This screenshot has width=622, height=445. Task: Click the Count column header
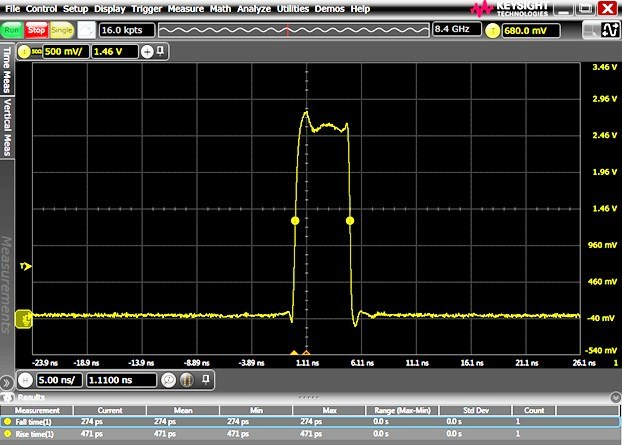[534, 410]
